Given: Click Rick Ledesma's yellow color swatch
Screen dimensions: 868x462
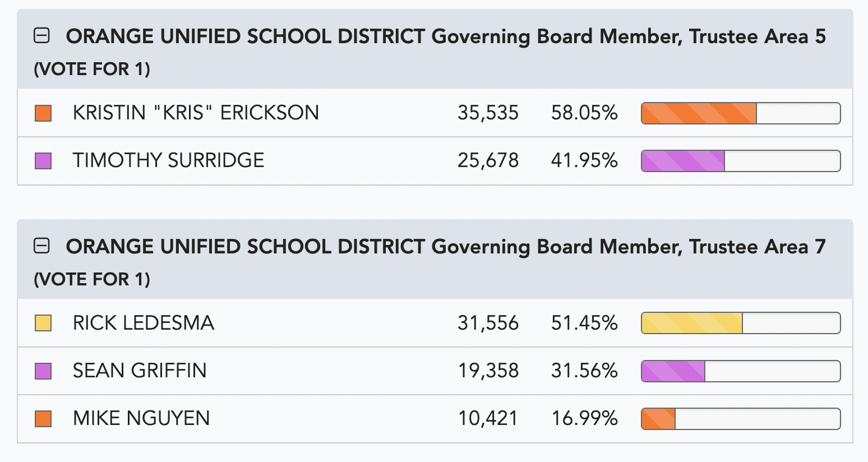Looking at the screenshot, I should point(43,323).
